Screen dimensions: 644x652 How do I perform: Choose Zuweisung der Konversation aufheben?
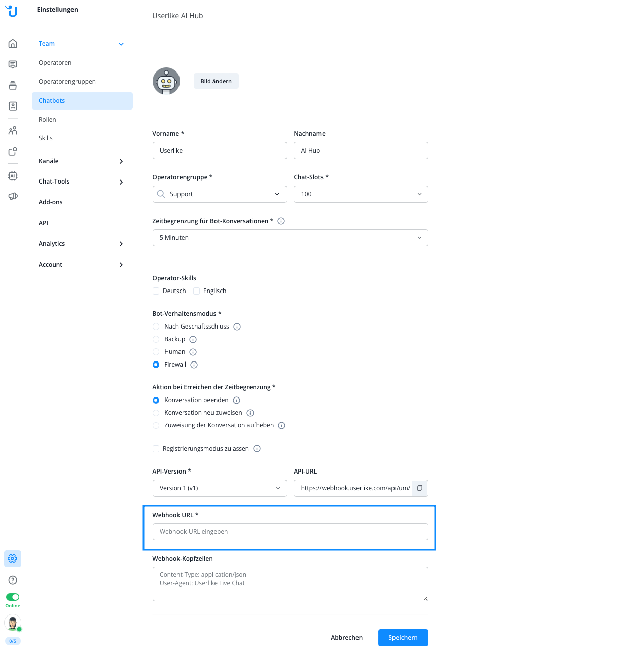156,425
